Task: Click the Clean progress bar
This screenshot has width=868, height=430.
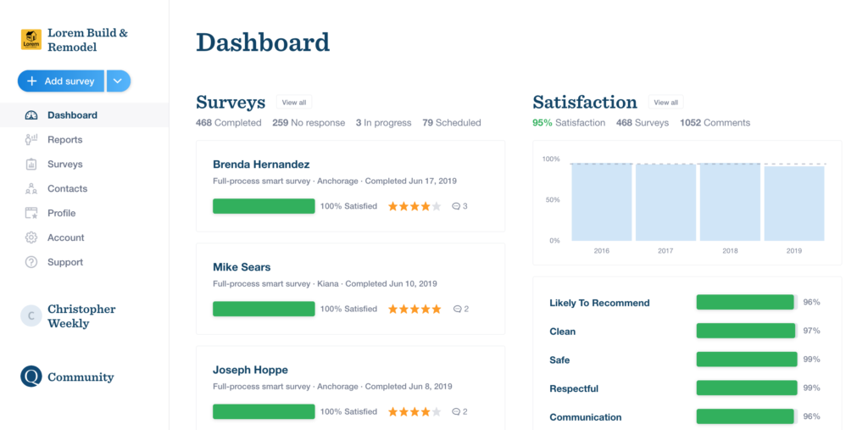Action: coord(747,331)
